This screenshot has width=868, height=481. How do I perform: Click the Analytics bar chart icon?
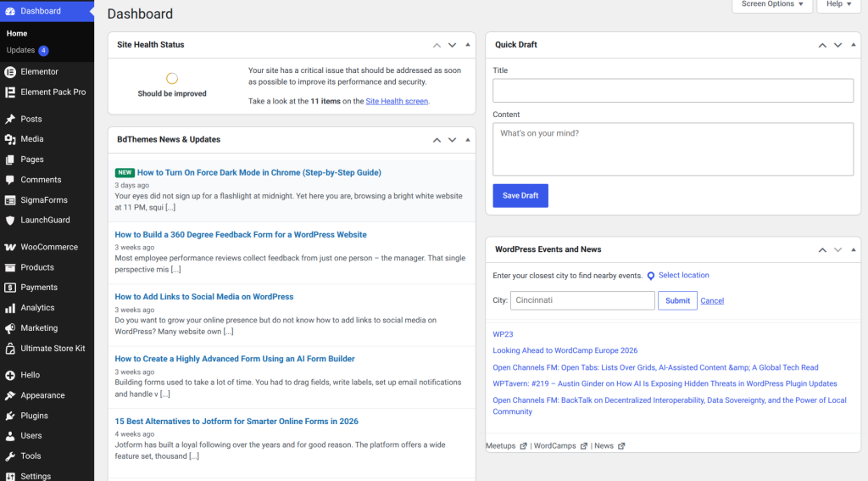10,308
